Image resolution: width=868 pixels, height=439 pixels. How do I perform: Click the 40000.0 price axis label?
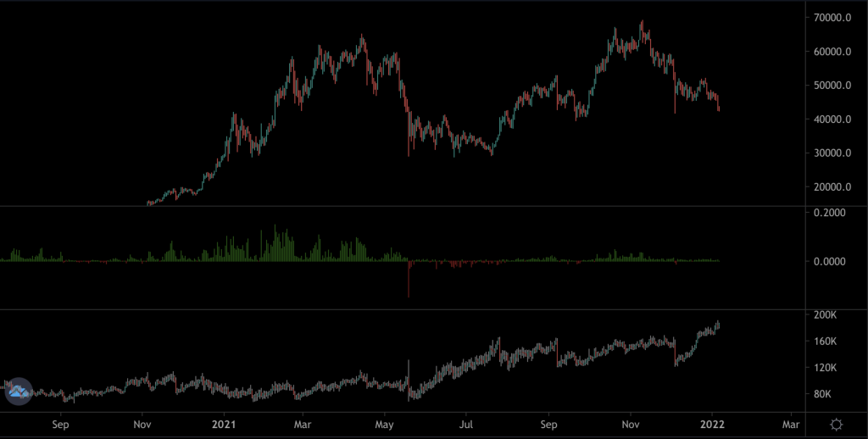tap(832, 119)
